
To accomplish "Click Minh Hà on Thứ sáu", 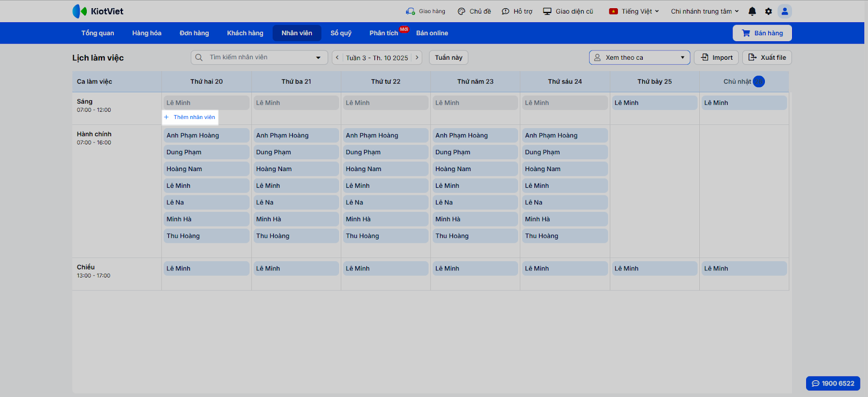I will point(565,219).
